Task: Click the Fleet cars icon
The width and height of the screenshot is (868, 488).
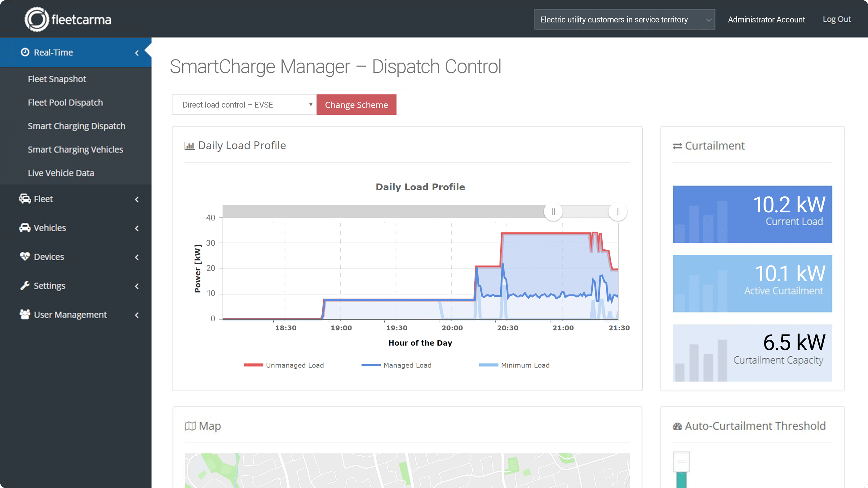Action: coord(24,199)
